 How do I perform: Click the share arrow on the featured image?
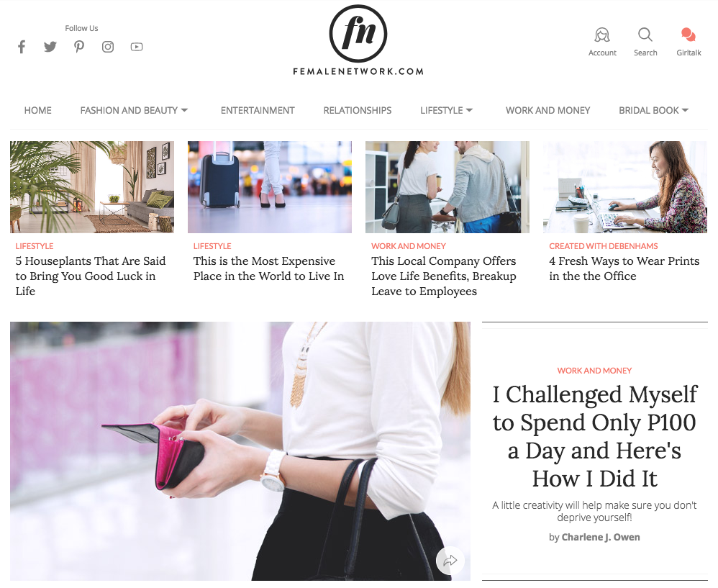tap(450, 560)
